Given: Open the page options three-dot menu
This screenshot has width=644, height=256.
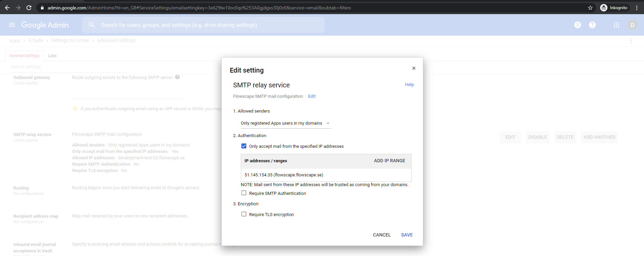Looking at the screenshot, I should click(631, 41).
